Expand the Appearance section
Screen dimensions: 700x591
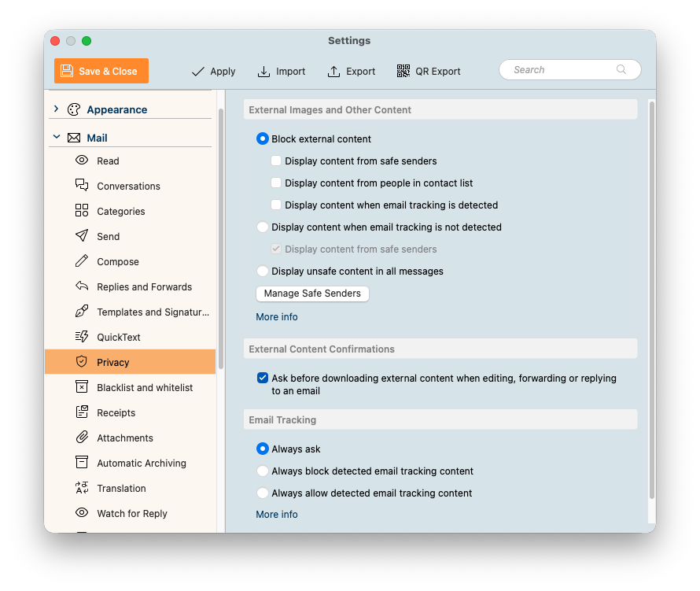(x=56, y=109)
